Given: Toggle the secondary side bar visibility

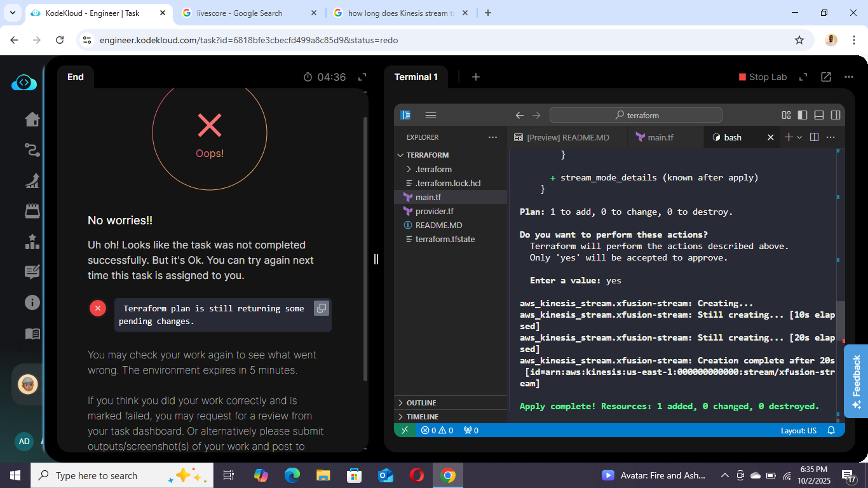Looking at the screenshot, I should coord(836,115).
